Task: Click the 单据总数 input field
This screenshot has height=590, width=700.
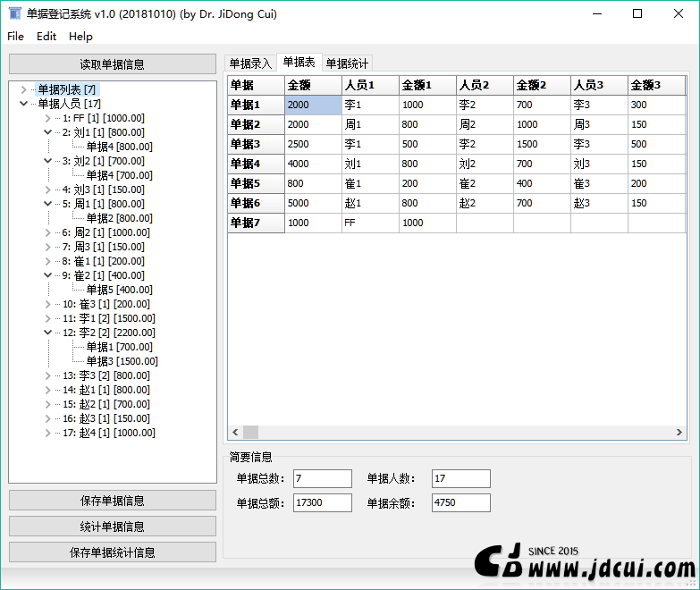Action: click(x=323, y=478)
